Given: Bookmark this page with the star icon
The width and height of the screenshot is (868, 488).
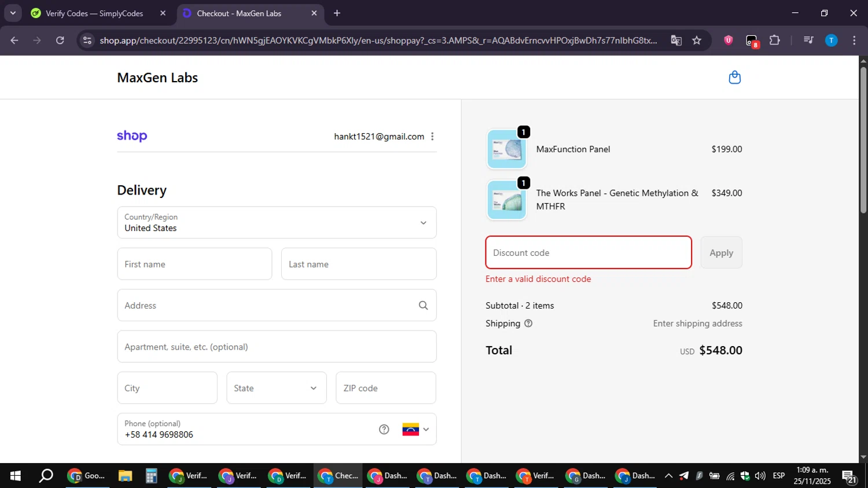Looking at the screenshot, I should tap(697, 41).
